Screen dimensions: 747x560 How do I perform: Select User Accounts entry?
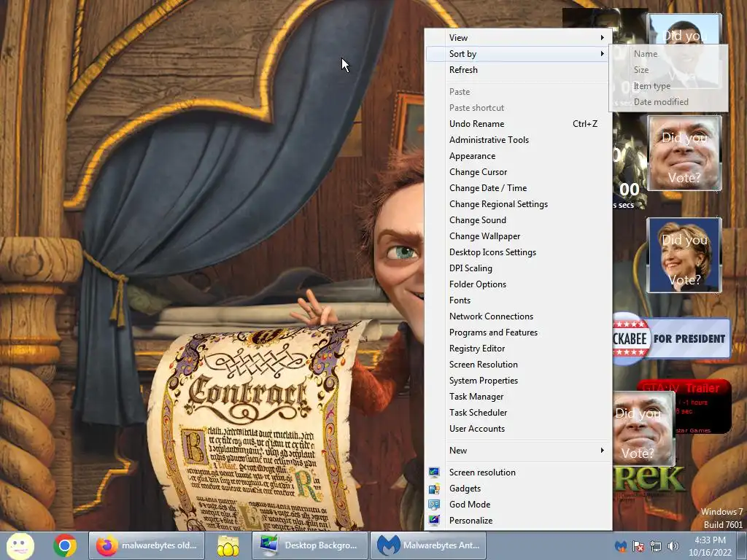coord(518,429)
